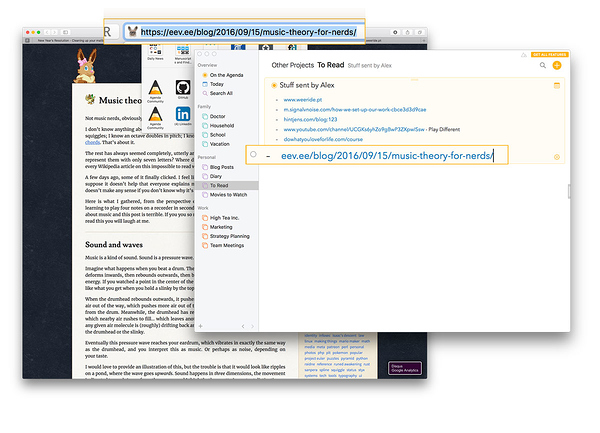Image resolution: width=600 pixels, height=433 pixels.
Task: Open search in the Agenda window
Action: point(543,65)
